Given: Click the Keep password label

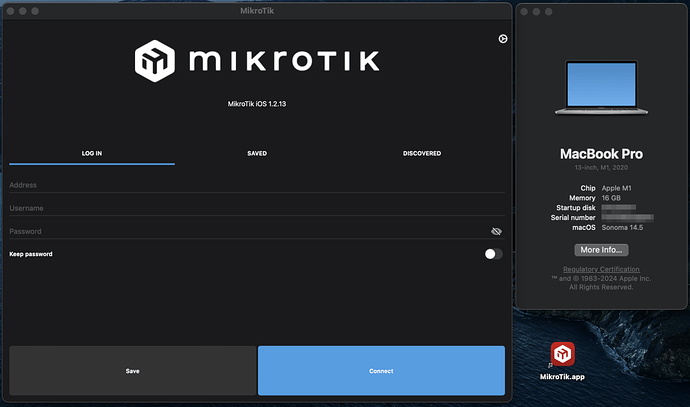Looking at the screenshot, I should click(31, 254).
